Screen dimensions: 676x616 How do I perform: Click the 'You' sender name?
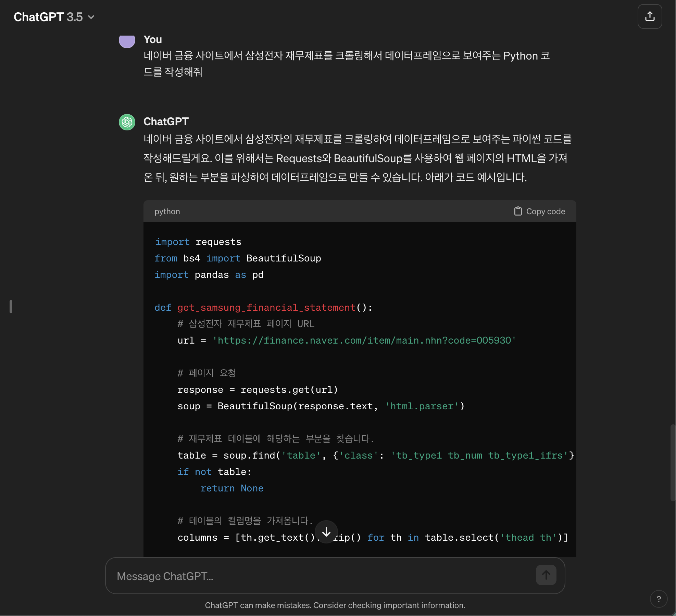153,40
